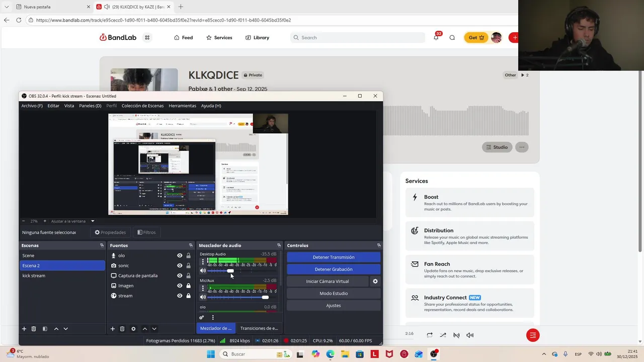Open preview scaling dropdown arrow
The width and height of the screenshot is (644, 362).
(x=93, y=221)
